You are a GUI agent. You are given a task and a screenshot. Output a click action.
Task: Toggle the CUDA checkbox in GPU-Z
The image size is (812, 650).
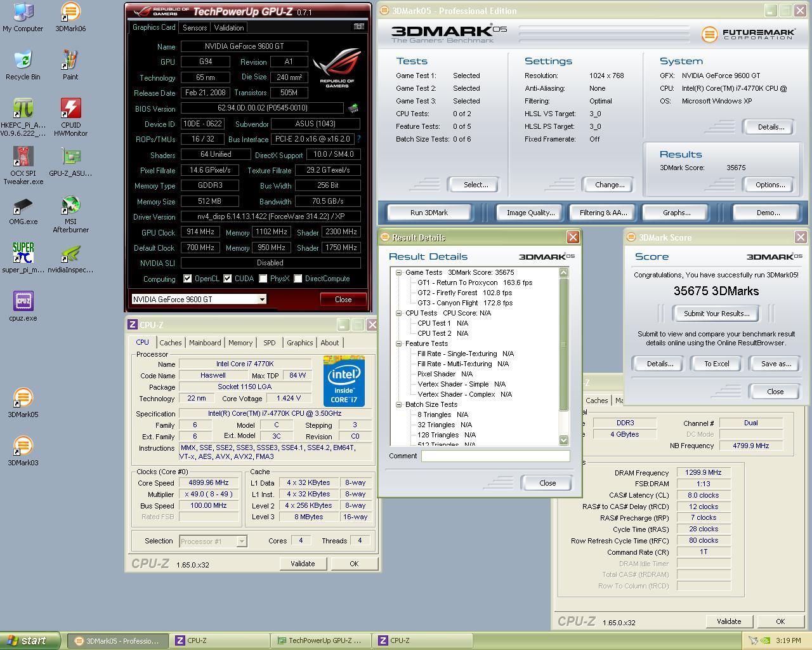coord(227,279)
